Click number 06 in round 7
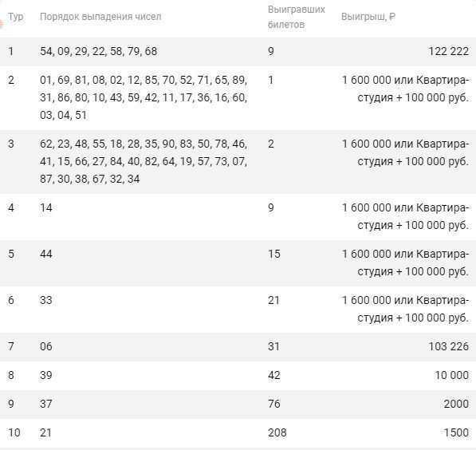 [46, 346]
